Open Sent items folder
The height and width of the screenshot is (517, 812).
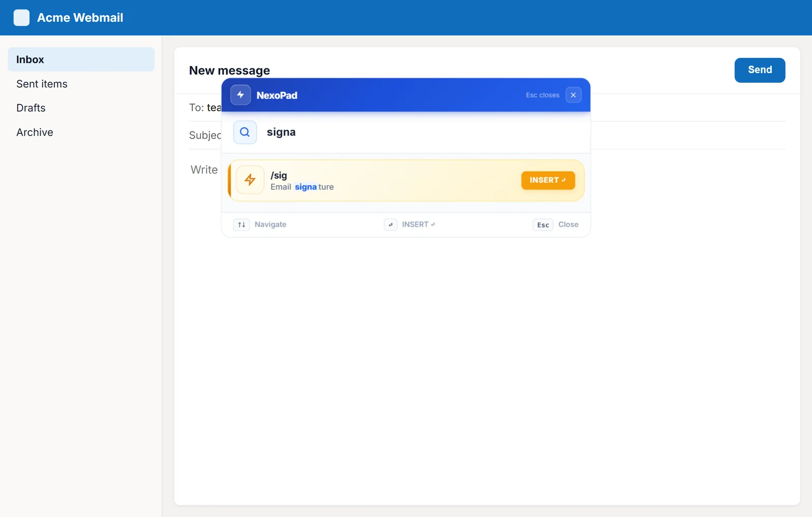pos(81,84)
